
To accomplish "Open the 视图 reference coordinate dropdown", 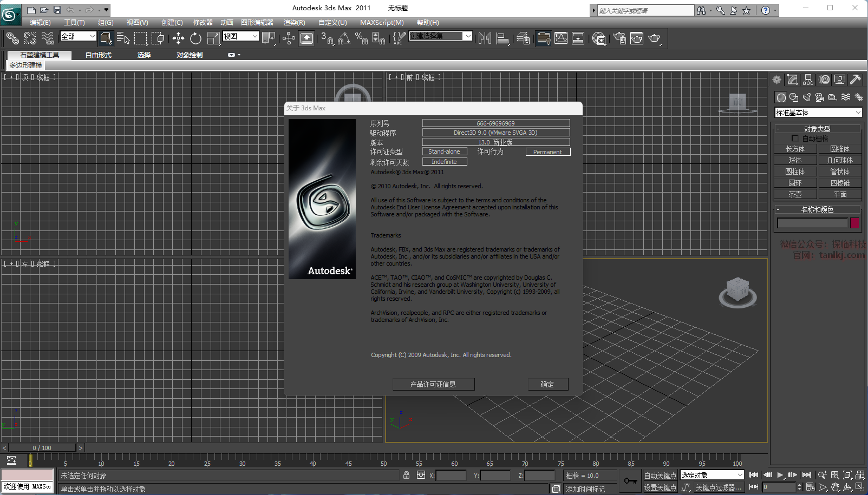I will tap(240, 36).
